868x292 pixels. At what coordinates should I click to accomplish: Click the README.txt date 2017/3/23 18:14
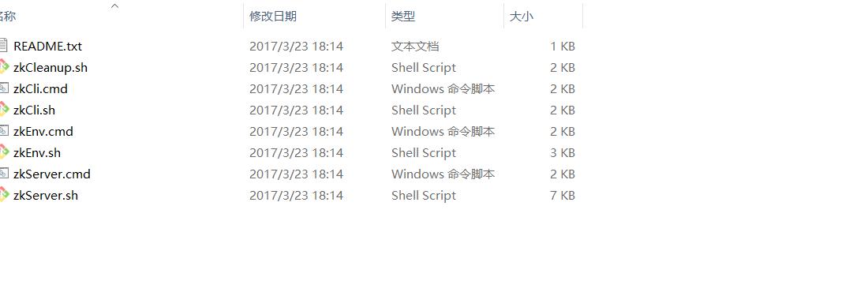click(x=296, y=46)
